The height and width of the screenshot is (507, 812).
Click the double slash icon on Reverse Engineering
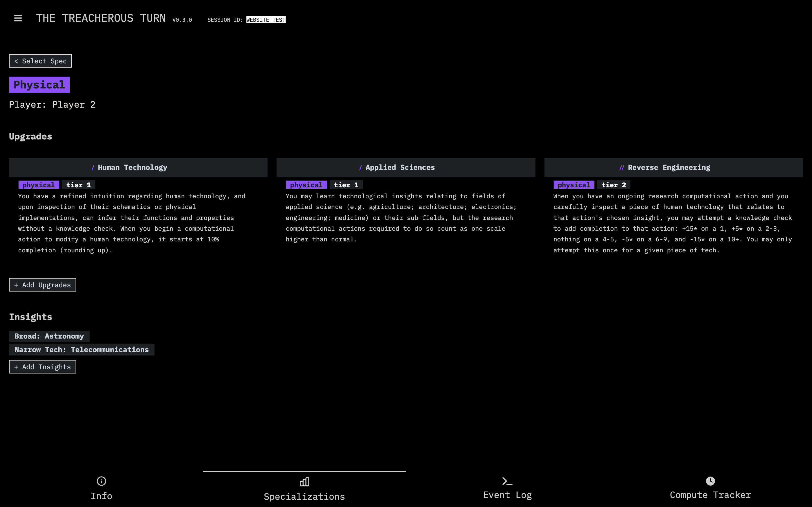622,167
